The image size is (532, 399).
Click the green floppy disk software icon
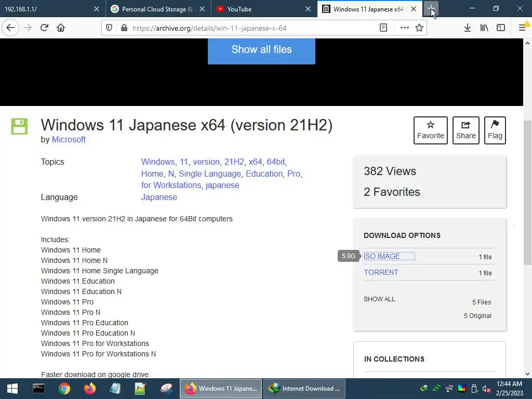(x=19, y=126)
